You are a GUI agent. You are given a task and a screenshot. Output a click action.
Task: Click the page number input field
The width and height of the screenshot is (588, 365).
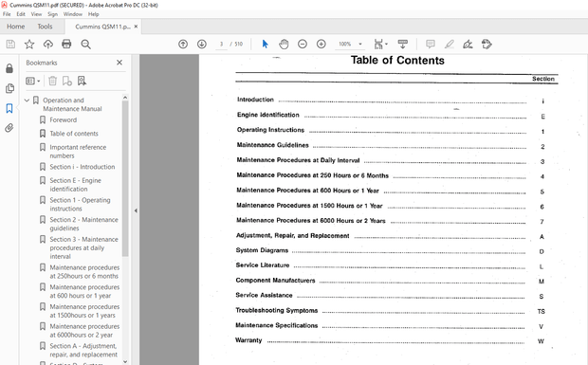tap(221, 45)
